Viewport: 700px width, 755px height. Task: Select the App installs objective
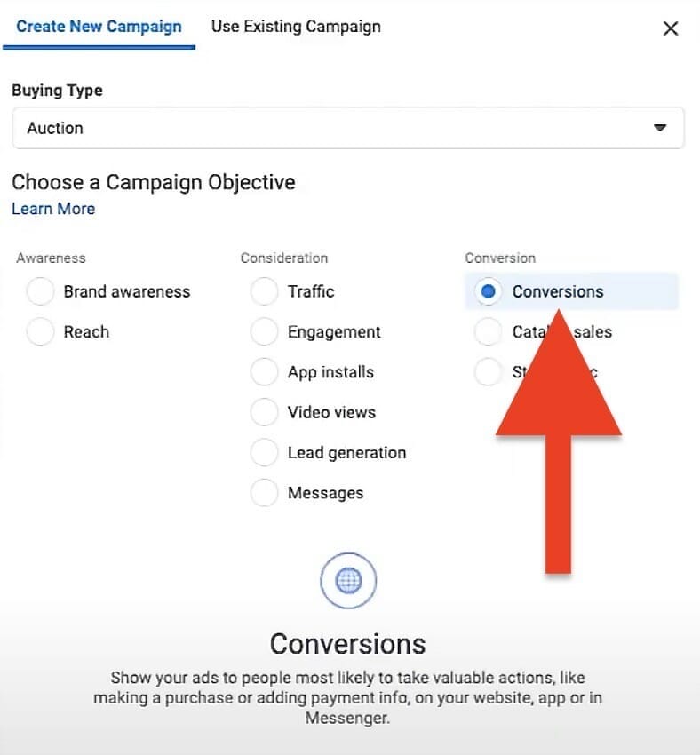click(265, 371)
